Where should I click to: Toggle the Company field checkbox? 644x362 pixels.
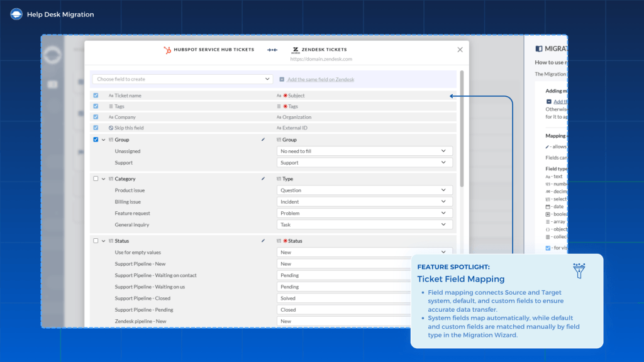pos(96,117)
